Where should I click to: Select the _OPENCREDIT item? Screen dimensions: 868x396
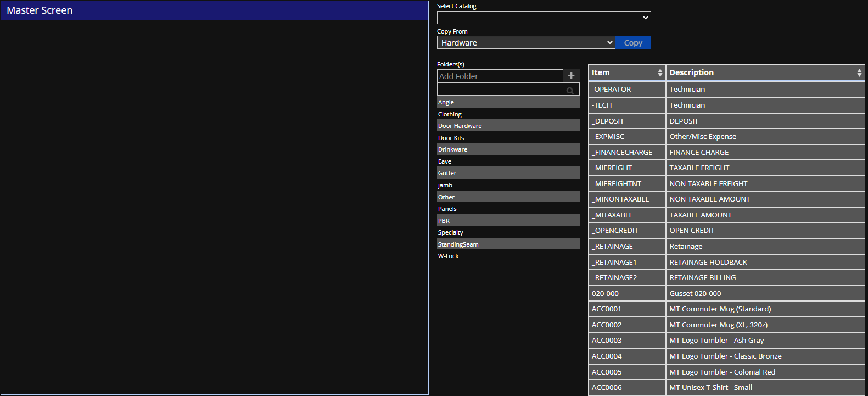pyautogui.click(x=627, y=230)
